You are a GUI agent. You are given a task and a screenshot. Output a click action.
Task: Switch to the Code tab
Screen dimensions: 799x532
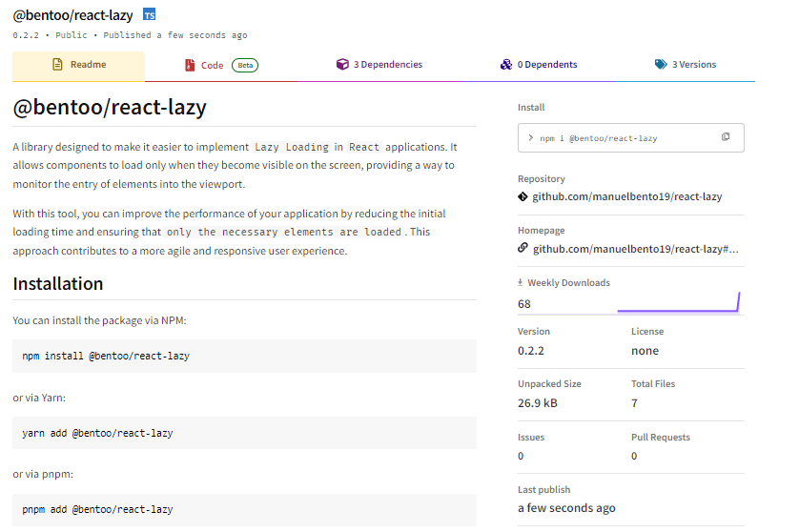tap(221, 65)
